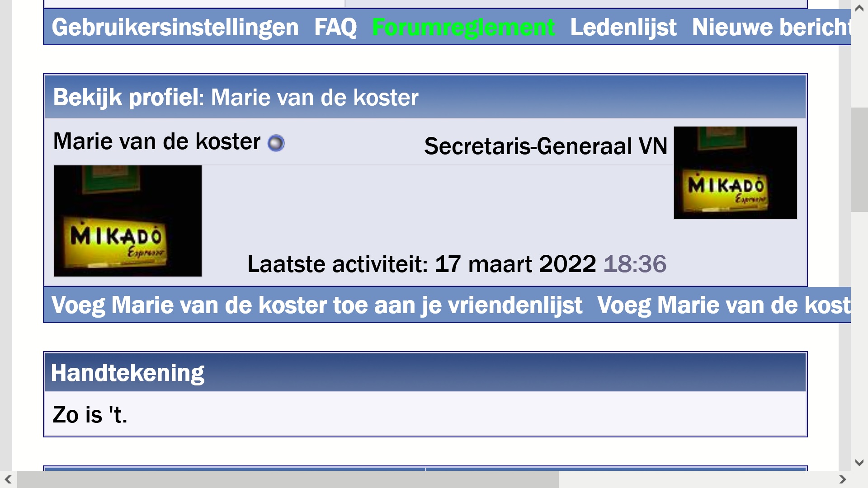Open the FAQ page link
This screenshot has width=868, height=488.
[x=335, y=27]
